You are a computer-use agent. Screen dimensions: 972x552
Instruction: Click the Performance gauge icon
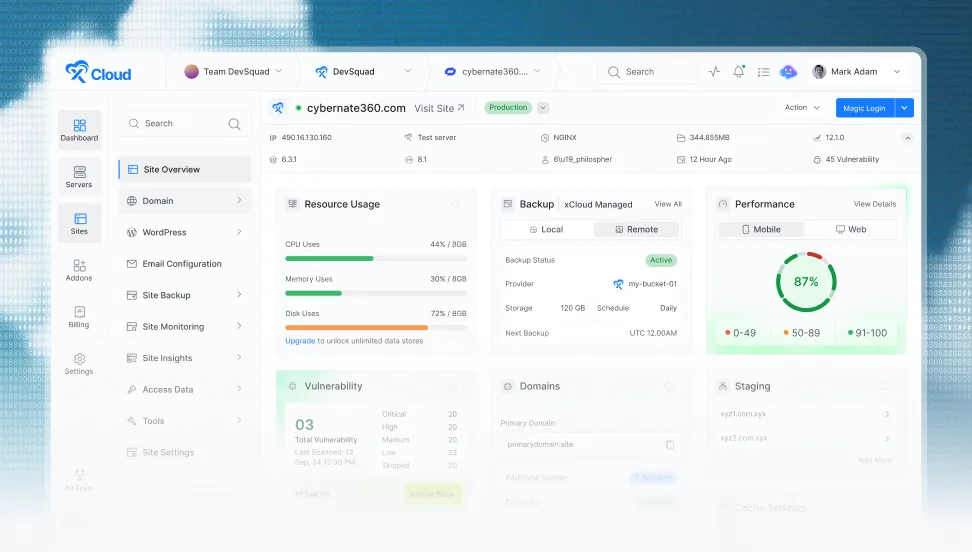(723, 203)
